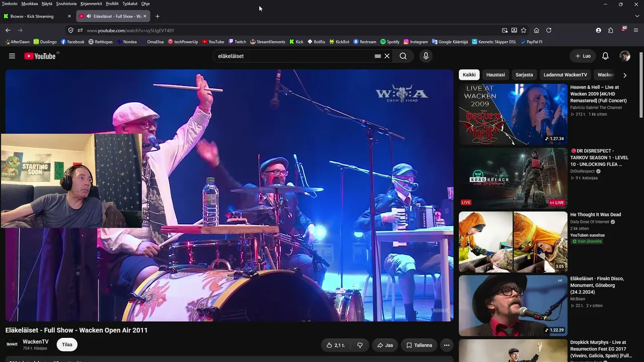Select the Haustasi filter chip

click(496, 75)
